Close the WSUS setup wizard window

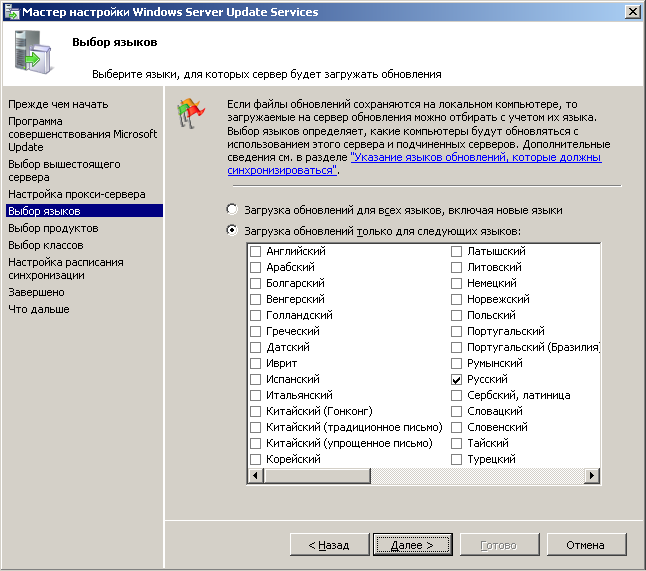tap(632, 12)
